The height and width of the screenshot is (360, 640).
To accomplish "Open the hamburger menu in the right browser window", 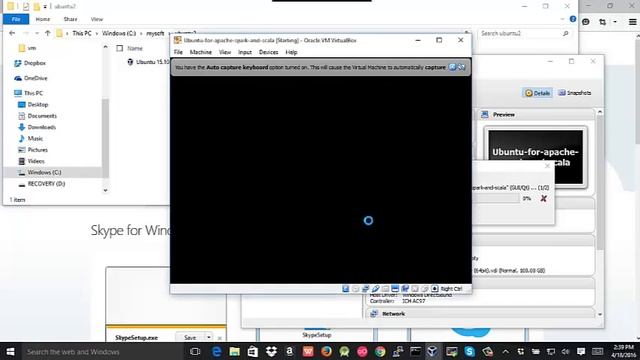I will pyautogui.click(x=632, y=22).
